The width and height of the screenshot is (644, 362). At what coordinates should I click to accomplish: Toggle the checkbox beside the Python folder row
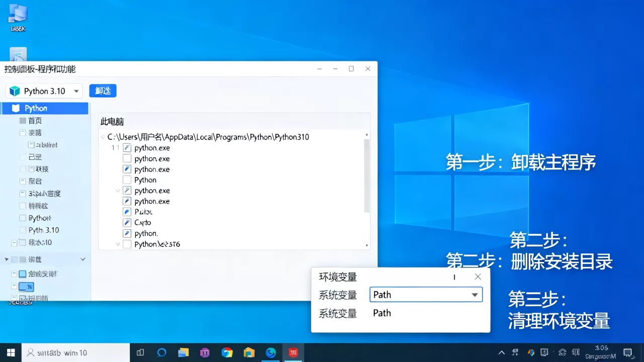pos(127,180)
